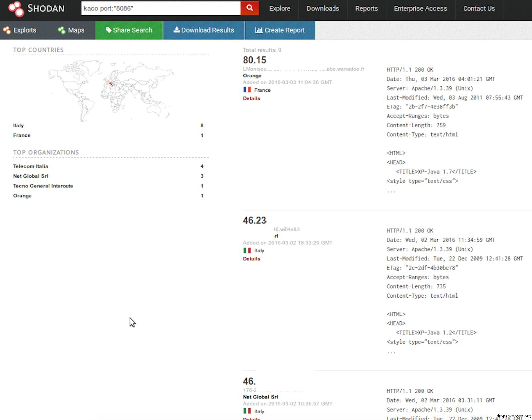
Task: Open the Maps view
Action: [x=71, y=30]
